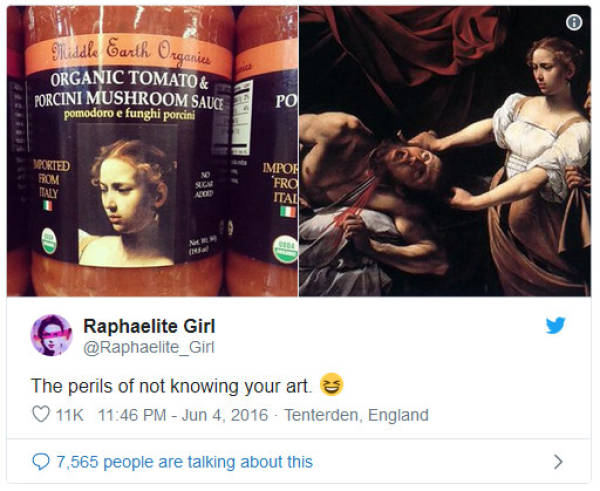Screen dimensions: 600x491
Task: Open the @Raphaelite_Girl handle link
Action: (x=148, y=347)
